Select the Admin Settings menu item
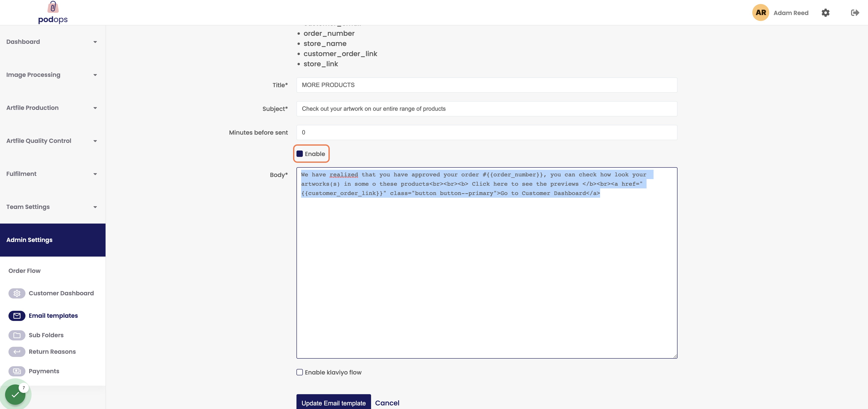868x409 pixels. click(53, 240)
